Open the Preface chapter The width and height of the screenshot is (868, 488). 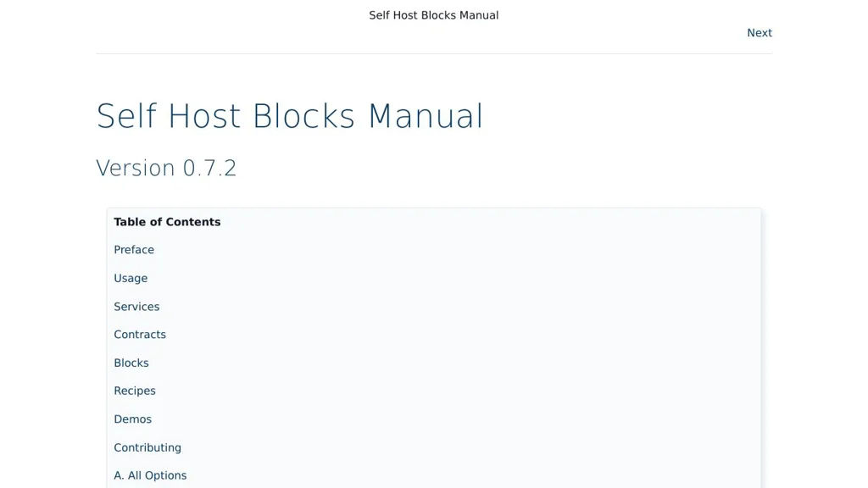[134, 250]
